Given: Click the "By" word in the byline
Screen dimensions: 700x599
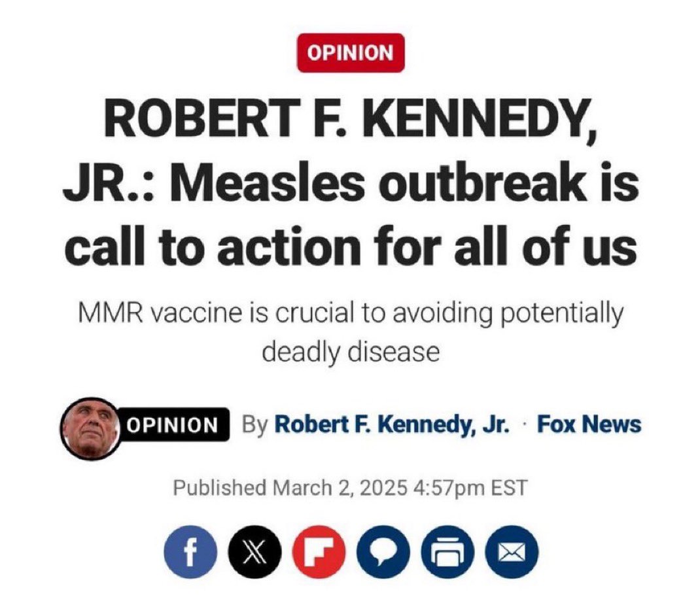Looking at the screenshot, I should tap(254, 424).
